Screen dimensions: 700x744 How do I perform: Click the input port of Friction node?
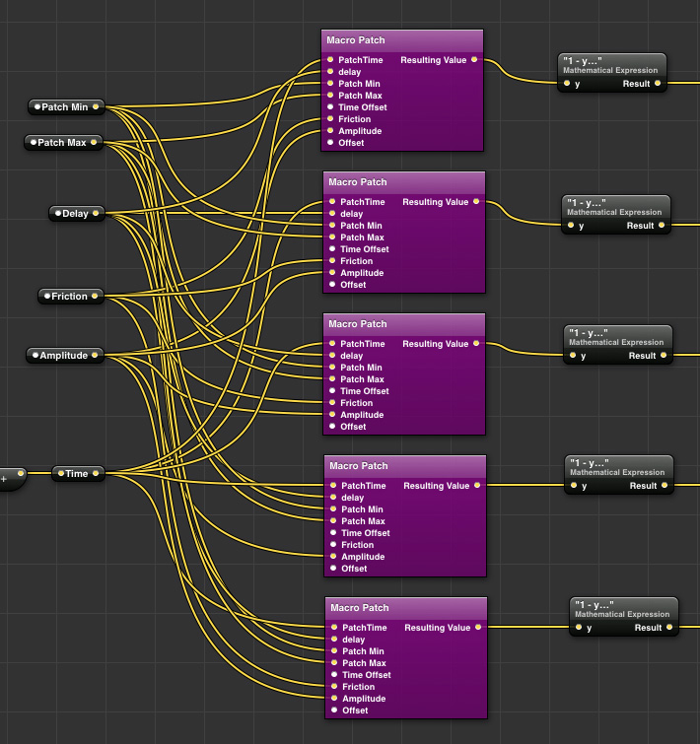(47, 296)
